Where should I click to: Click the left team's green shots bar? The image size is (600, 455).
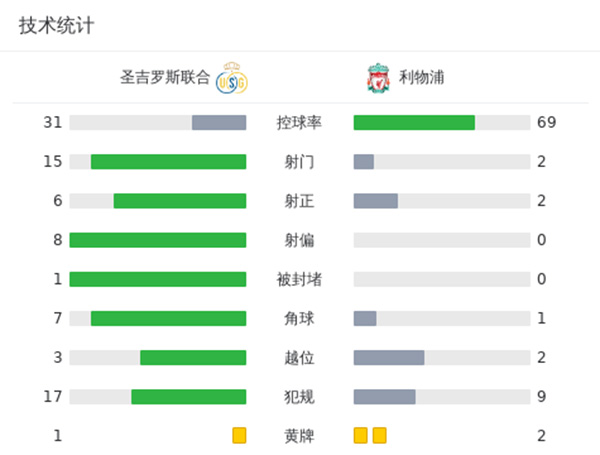point(168,161)
